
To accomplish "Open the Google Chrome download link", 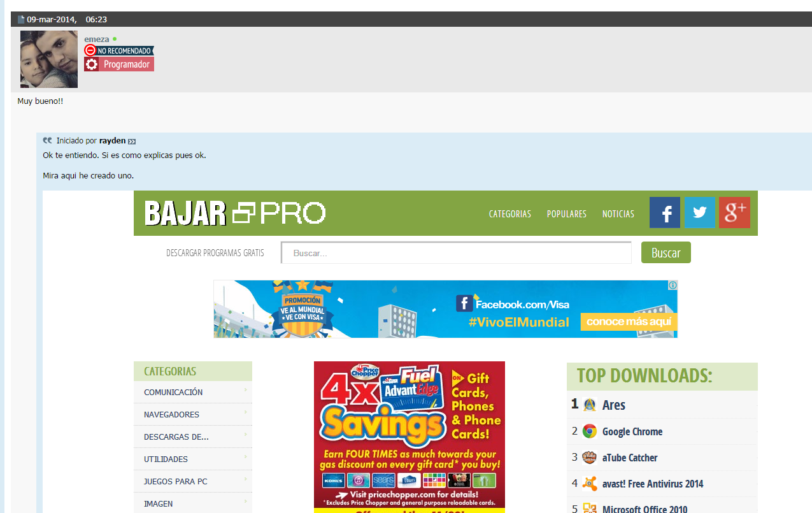I will tap(632, 431).
